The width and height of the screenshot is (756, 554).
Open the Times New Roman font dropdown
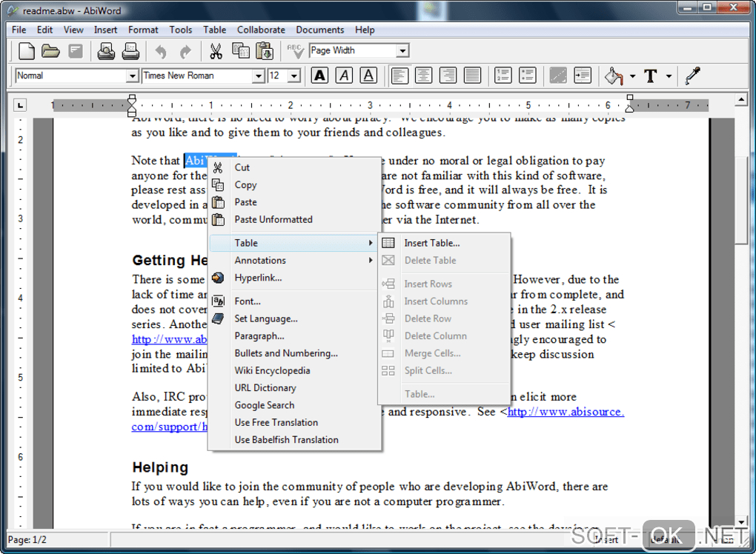coord(259,76)
